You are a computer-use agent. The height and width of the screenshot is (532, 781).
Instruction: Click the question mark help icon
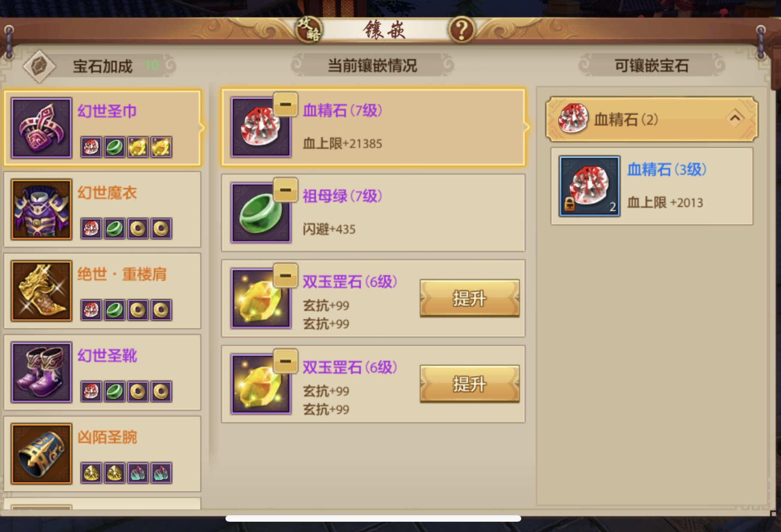[462, 30]
